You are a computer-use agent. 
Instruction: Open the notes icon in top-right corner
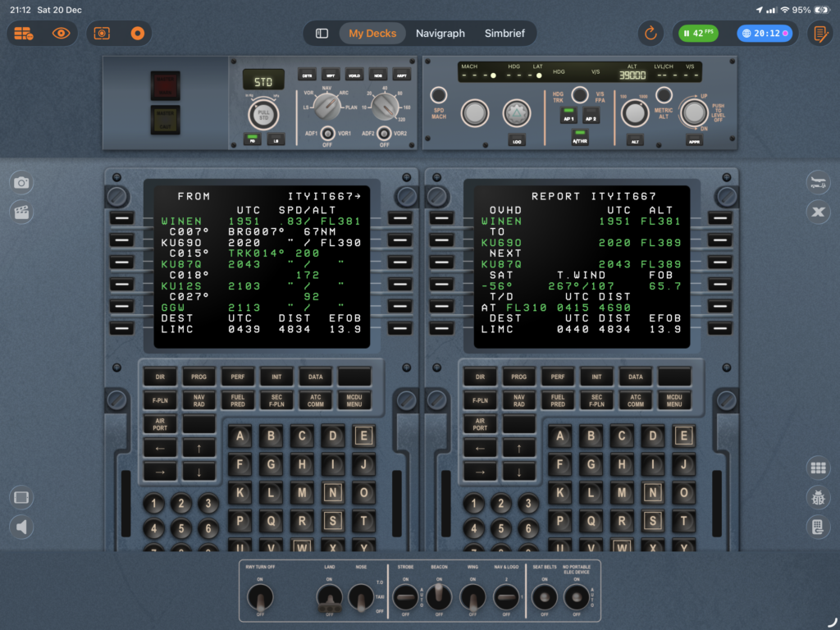[x=818, y=34]
